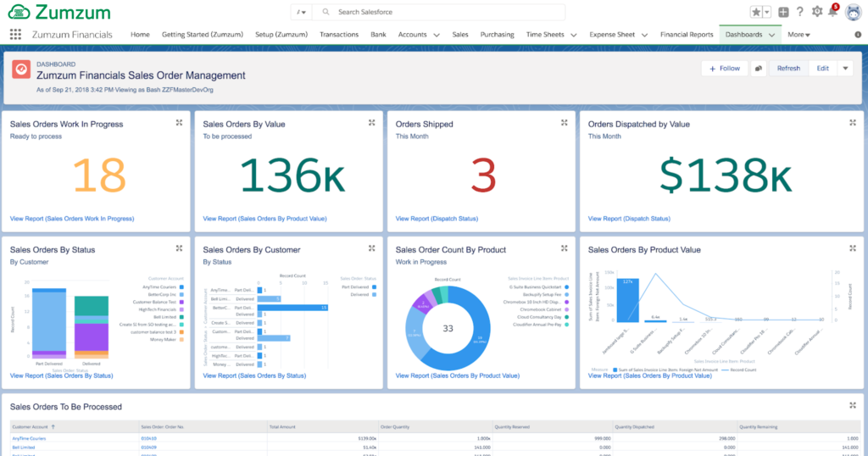View notifications bell icon
The width and height of the screenshot is (868, 456).
[x=833, y=12]
